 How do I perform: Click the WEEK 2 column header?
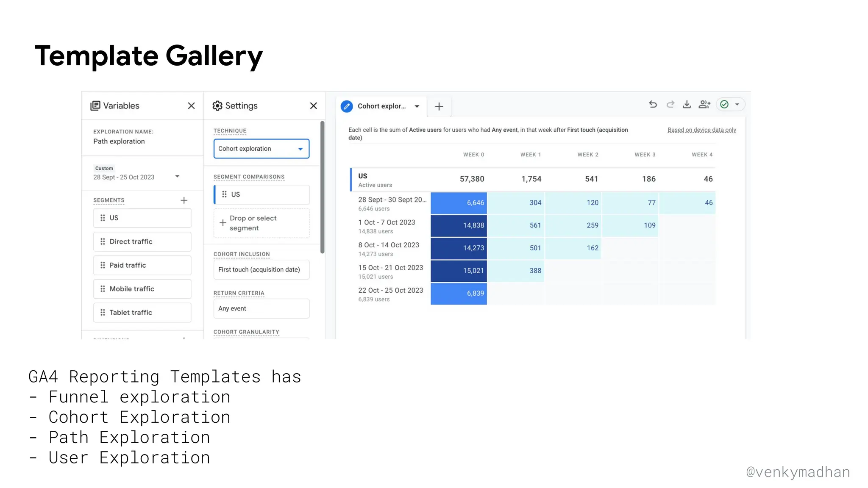click(x=588, y=155)
